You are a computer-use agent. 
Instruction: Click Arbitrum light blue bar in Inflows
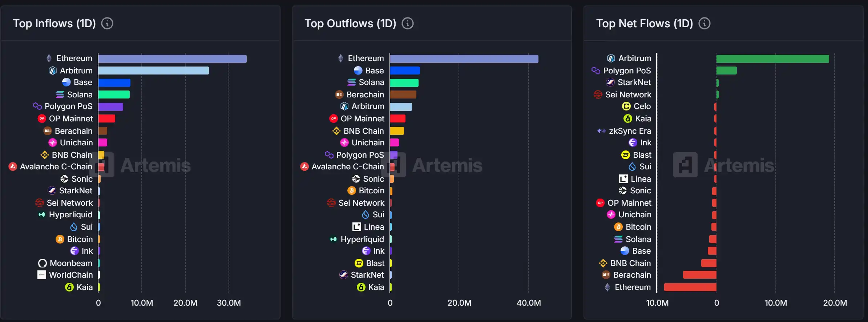coord(153,71)
